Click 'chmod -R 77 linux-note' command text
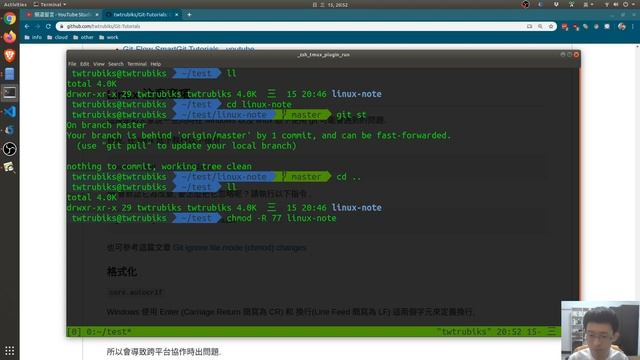The height and width of the screenshot is (360, 640). click(282, 218)
